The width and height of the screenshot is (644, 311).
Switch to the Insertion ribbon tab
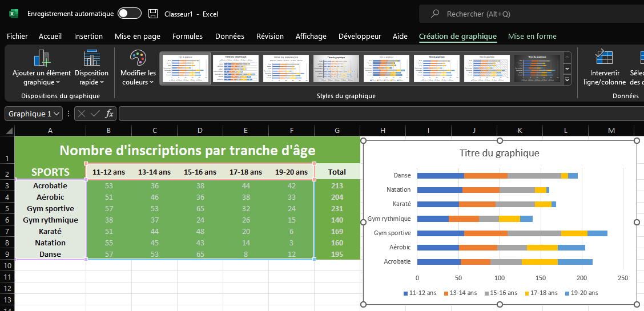[88, 36]
